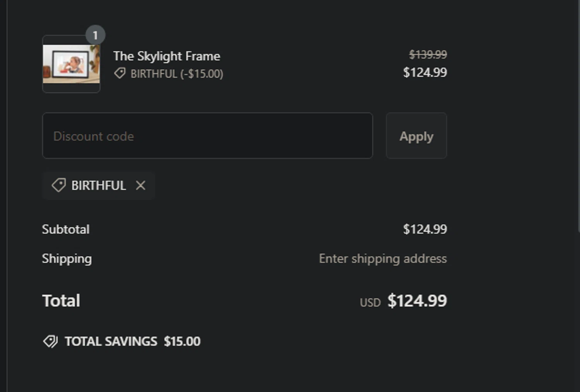580x392 pixels.
Task: Remove the BIRTHFUL discount code with X
Action: 141,186
